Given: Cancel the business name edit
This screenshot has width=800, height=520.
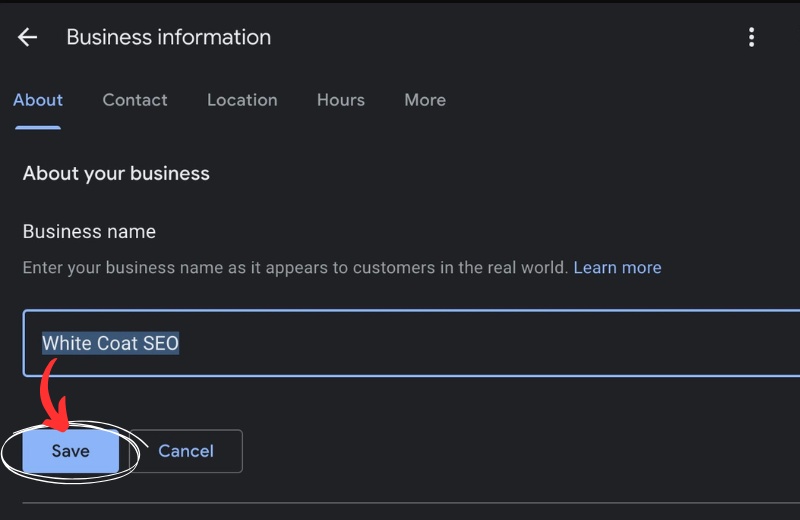Looking at the screenshot, I should [x=186, y=451].
